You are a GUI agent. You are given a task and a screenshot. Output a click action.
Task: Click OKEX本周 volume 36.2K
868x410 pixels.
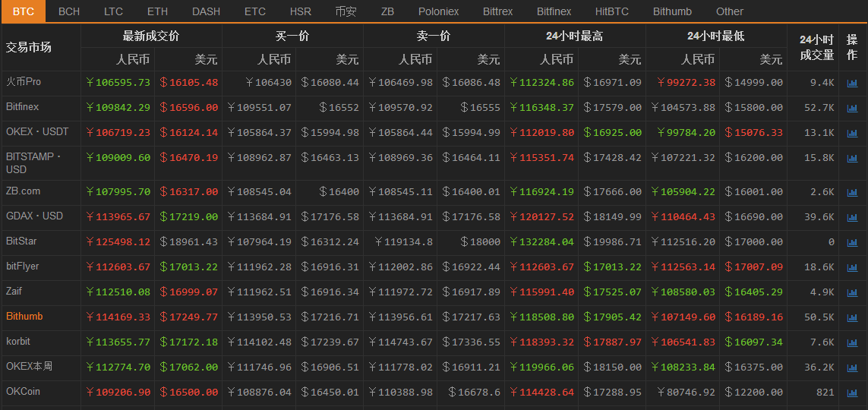point(819,367)
